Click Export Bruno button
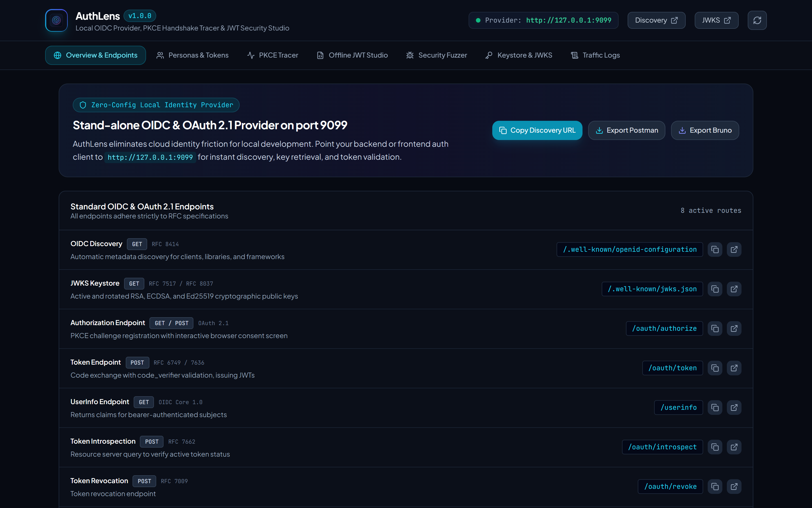Viewport: 812px width, 508px height. coord(705,130)
